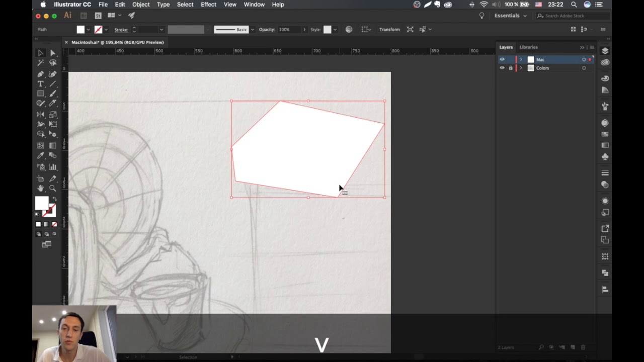Click the Opacity label link
Screen dimensions: 644x362
(267, 30)
